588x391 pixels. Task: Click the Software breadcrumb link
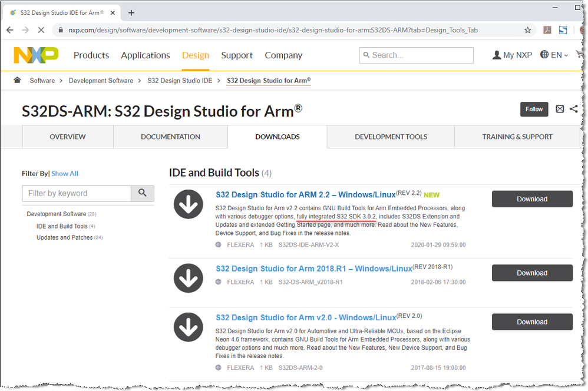click(42, 81)
